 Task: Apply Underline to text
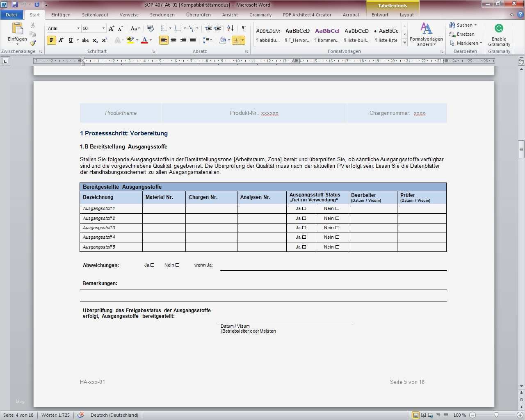pos(71,40)
